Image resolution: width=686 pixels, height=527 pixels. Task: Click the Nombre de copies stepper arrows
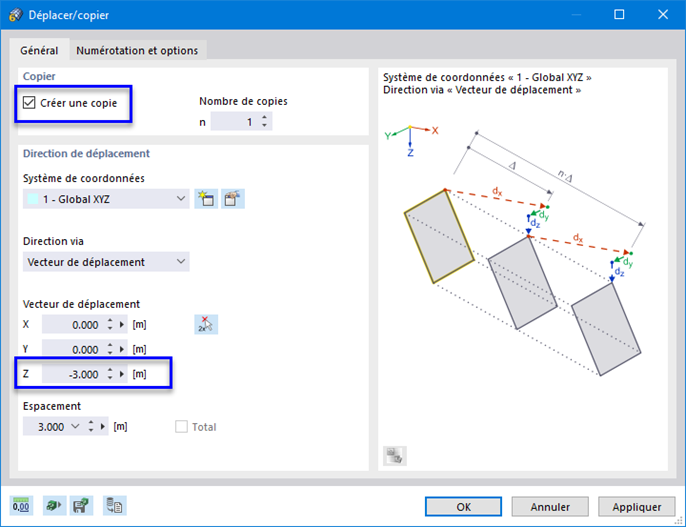click(x=264, y=121)
